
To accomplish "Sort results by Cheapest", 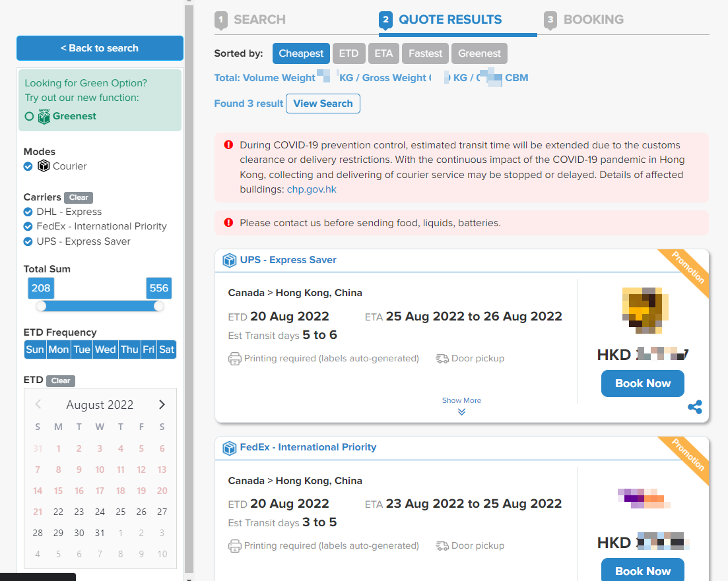I will point(301,53).
